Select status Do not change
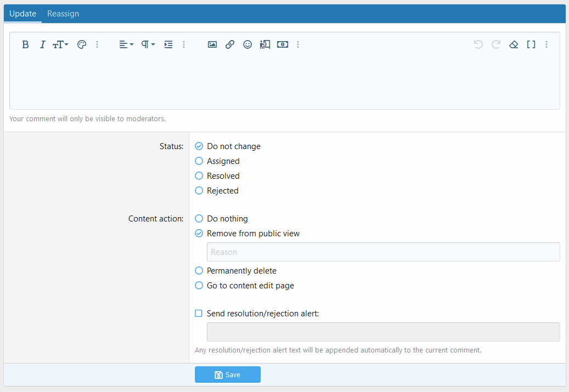Image resolution: width=569 pixels, height=392 pixels. coord(228,146)
